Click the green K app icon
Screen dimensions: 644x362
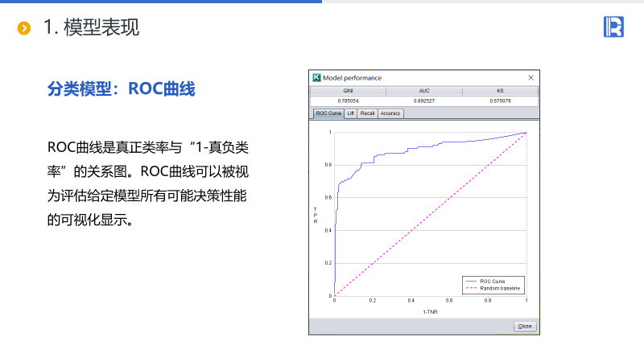pos(316,77)
